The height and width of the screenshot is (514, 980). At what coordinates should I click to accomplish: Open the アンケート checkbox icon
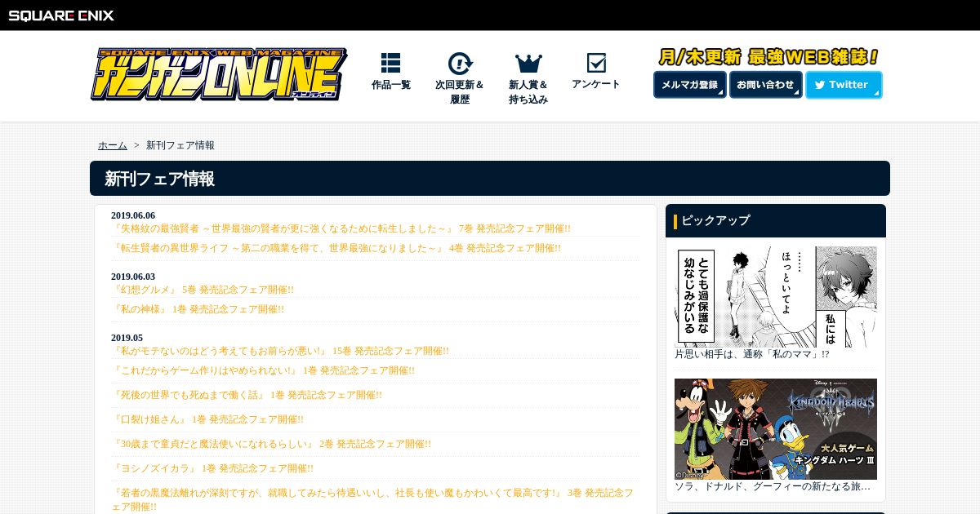pos(596,63)
